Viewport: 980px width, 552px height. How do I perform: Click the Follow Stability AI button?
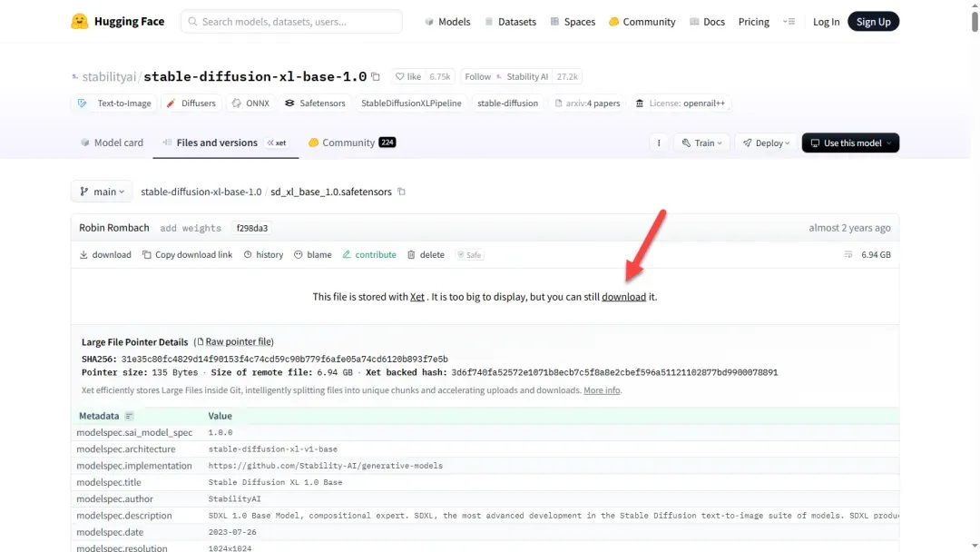tap(506, 77)
